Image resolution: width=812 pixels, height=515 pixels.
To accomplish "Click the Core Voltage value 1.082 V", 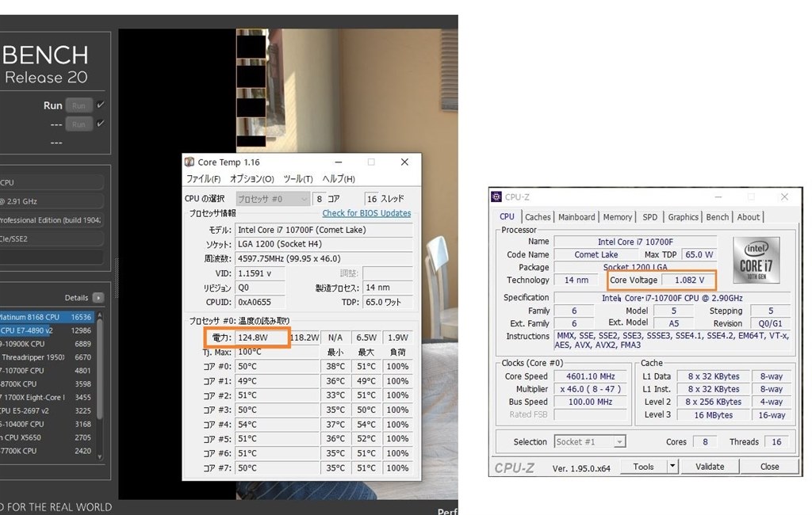I will click(x=689, y=280).
